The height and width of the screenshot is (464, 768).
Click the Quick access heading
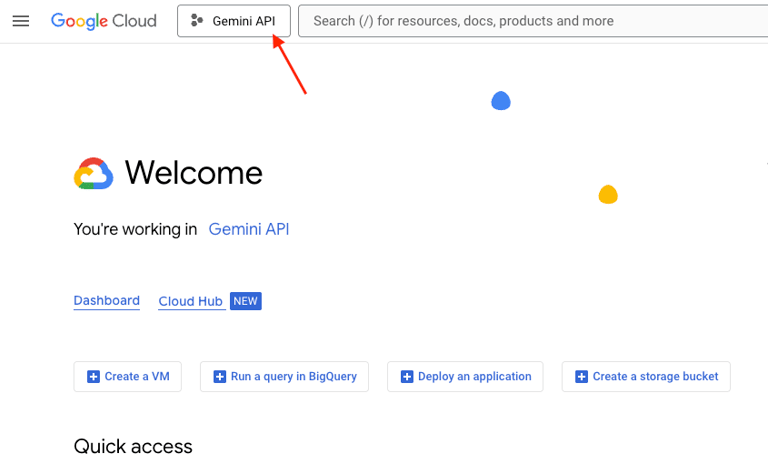[133, 446]
